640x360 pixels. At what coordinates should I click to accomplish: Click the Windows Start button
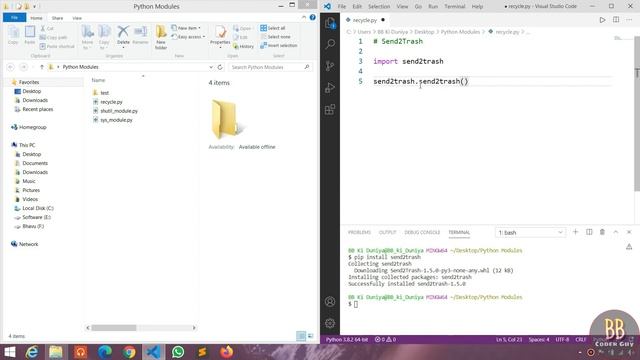(x=9, y=352)
